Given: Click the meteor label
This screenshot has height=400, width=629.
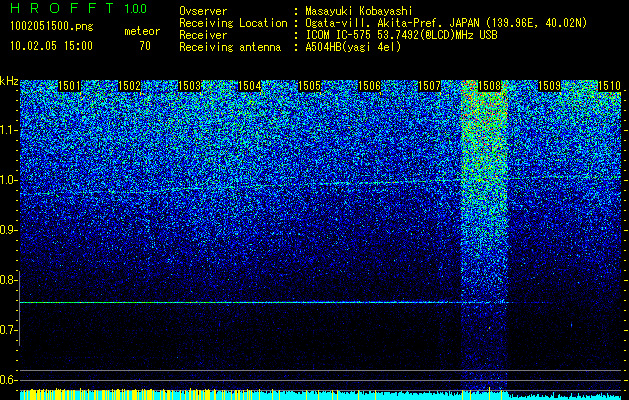Looking at the screenshot, I should pyautogui.click(x=142, y=31).
